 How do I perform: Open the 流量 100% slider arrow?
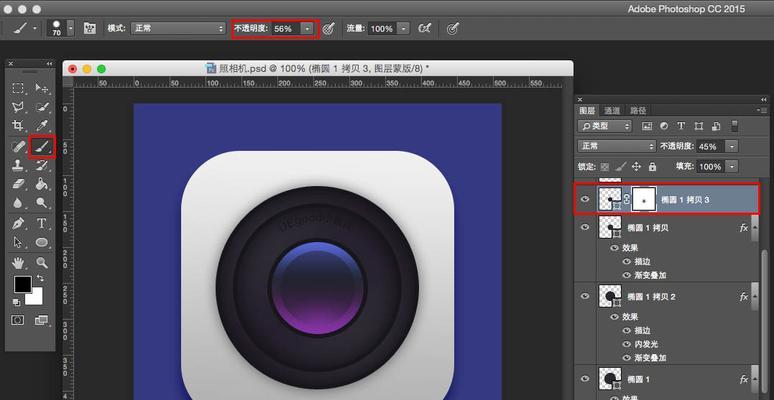coord(403,29)
